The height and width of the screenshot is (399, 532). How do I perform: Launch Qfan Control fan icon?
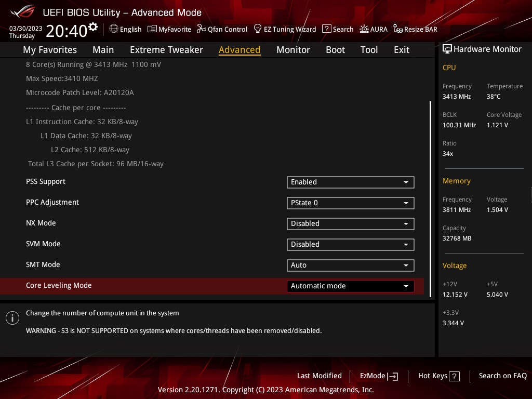click(x=202, y=29)
